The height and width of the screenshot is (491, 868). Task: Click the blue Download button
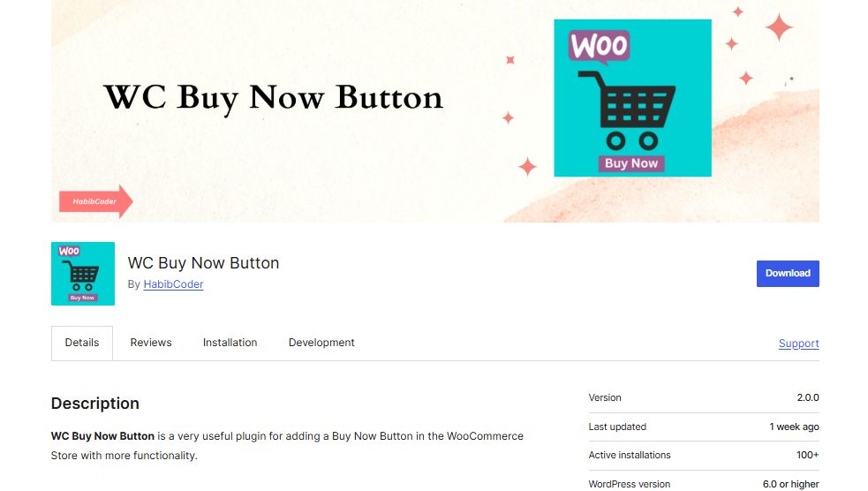(788, 274)
